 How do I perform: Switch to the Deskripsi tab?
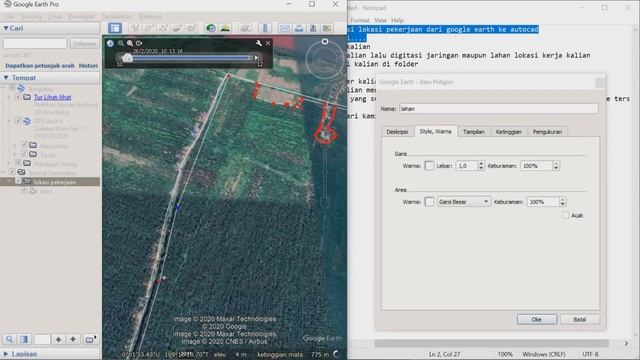[397, 132]
